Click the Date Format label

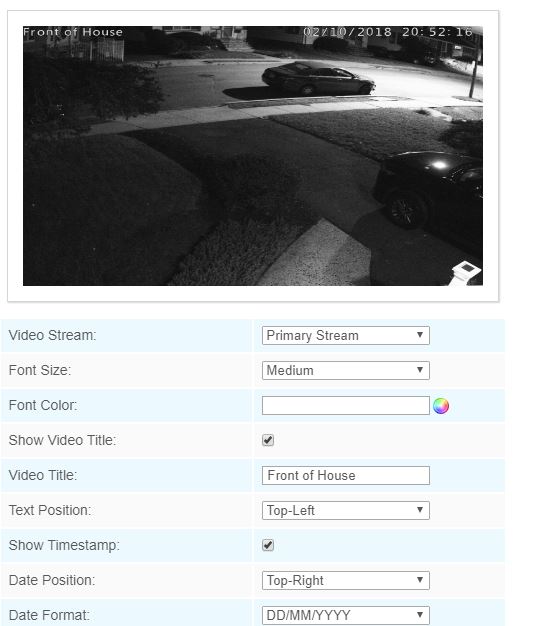pos(49,615)
